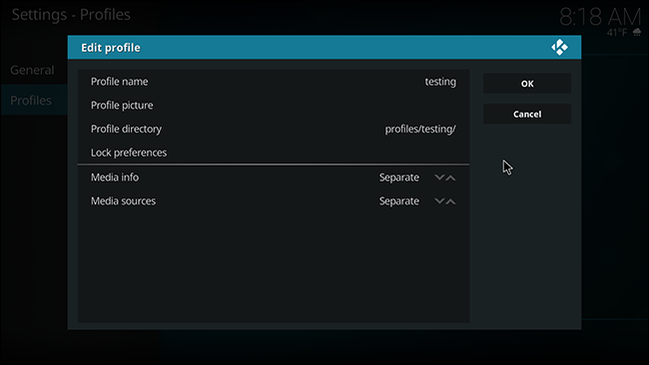The width and height of the screenshot is (649, 365).
Task: Click Media info down arrow
Action: coord(439,178)
